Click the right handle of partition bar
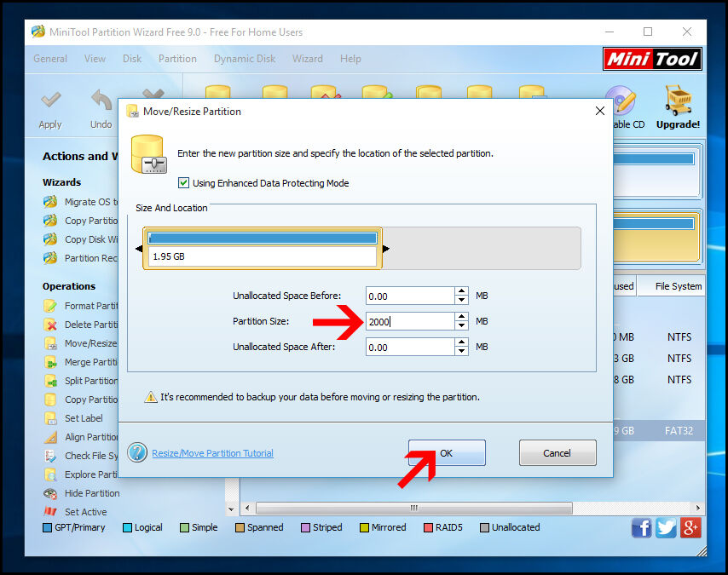The image size is (728, 575). [x=386, y=249]
